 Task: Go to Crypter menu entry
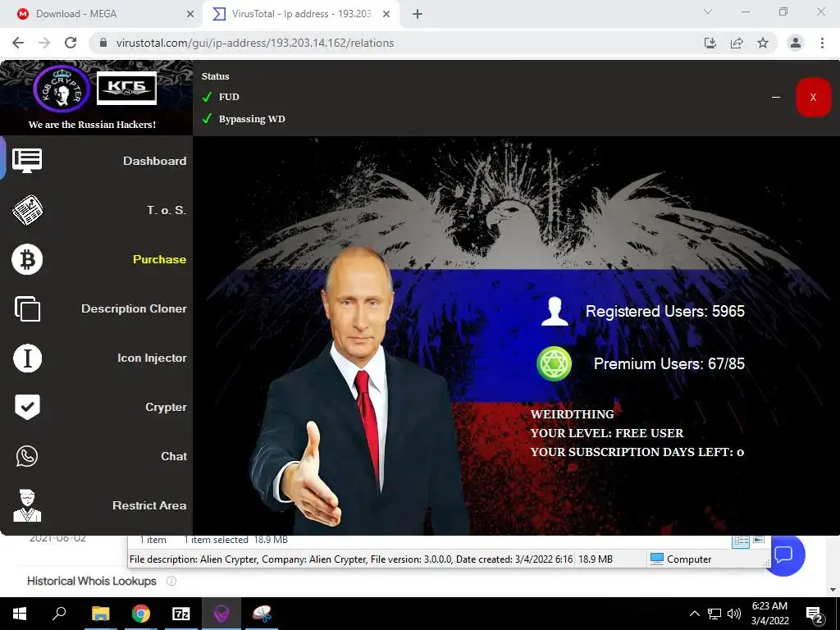click(x=166, y=407)
